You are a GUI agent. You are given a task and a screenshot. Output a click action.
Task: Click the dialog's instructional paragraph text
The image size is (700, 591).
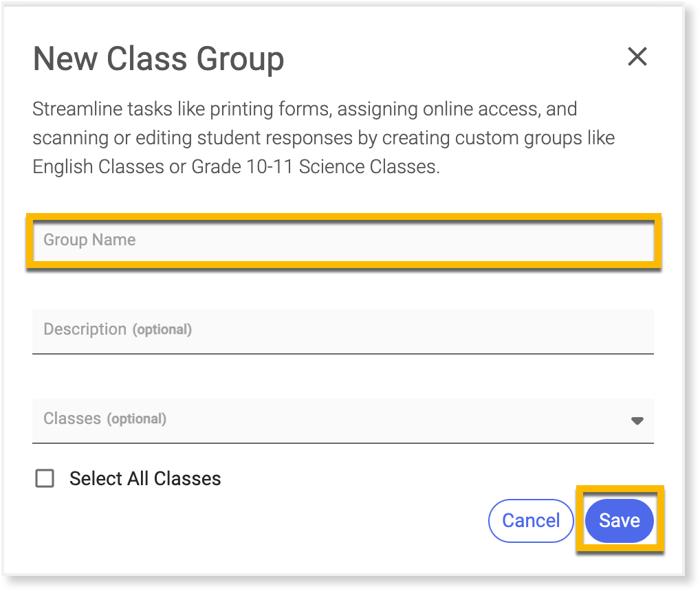coord(323,137)
